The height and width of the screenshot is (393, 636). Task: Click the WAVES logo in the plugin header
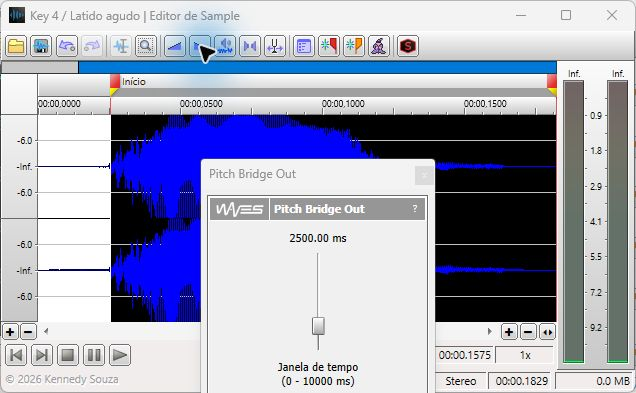[x=239, y=209]
